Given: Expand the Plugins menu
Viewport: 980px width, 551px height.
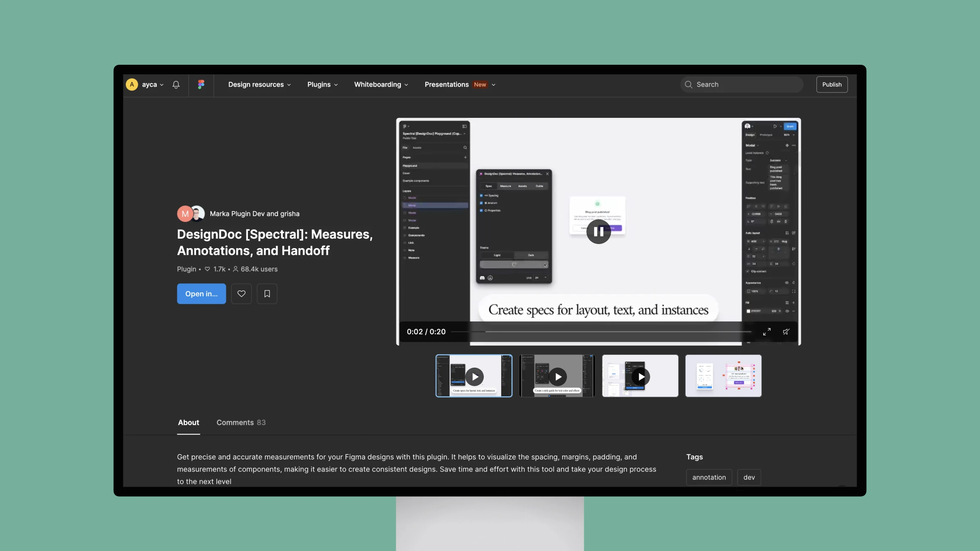Looking at the screenshot, I should (x=322, y=85).
